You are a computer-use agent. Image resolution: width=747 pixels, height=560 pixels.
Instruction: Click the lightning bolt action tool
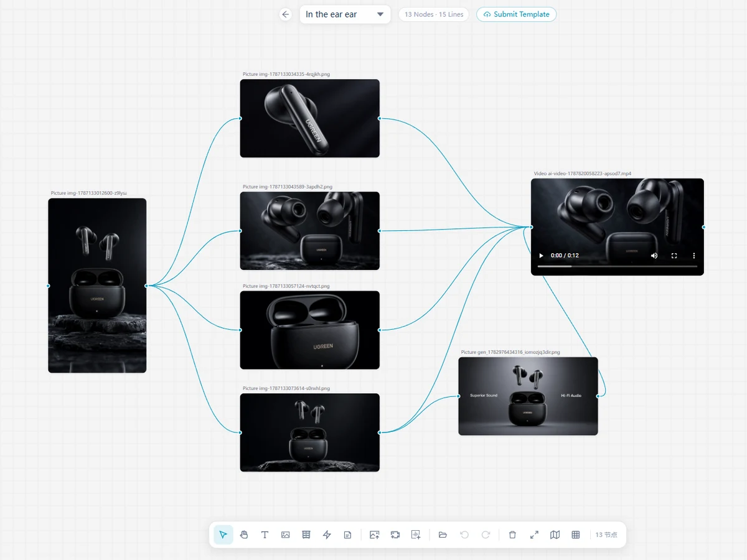[x=327, y=534]
